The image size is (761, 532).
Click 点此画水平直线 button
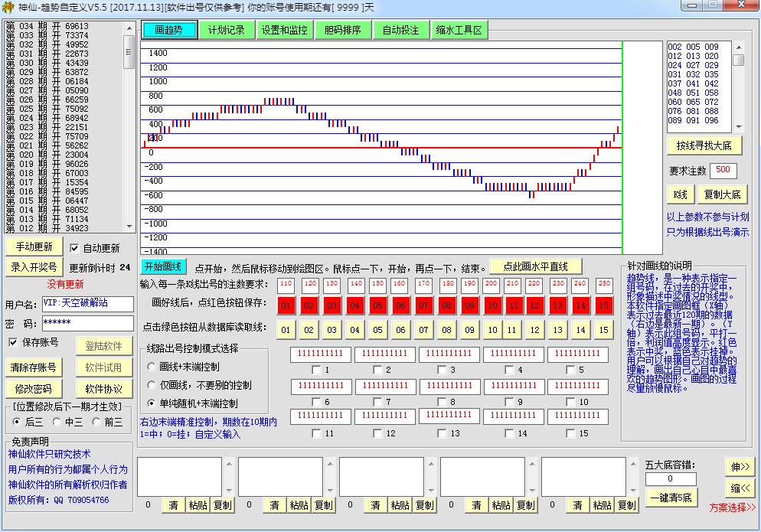pyautogui.click(x=535, y=266)
